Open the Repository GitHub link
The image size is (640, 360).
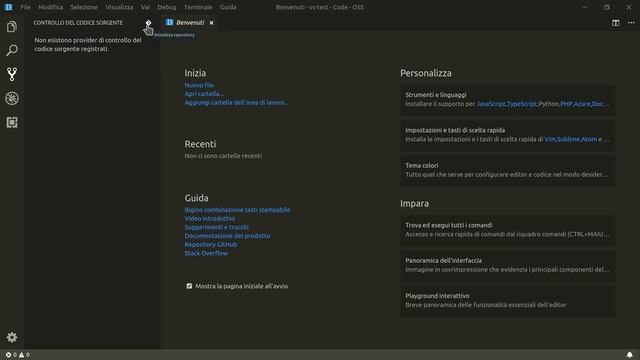(x=211, y=244)
